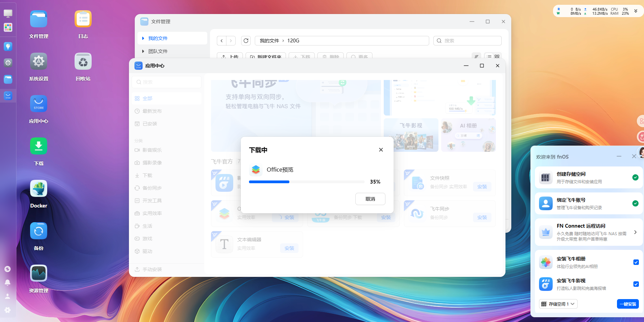
Task: Switch to the blue folder app in the dock
Action: 8,79
